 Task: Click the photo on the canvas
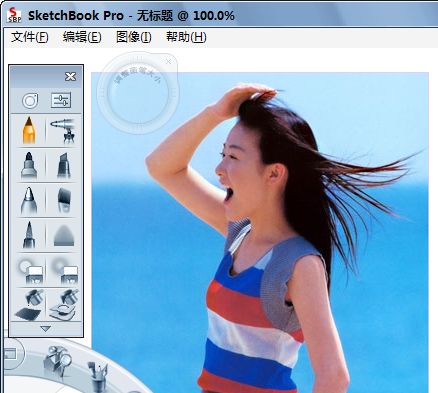260,232
